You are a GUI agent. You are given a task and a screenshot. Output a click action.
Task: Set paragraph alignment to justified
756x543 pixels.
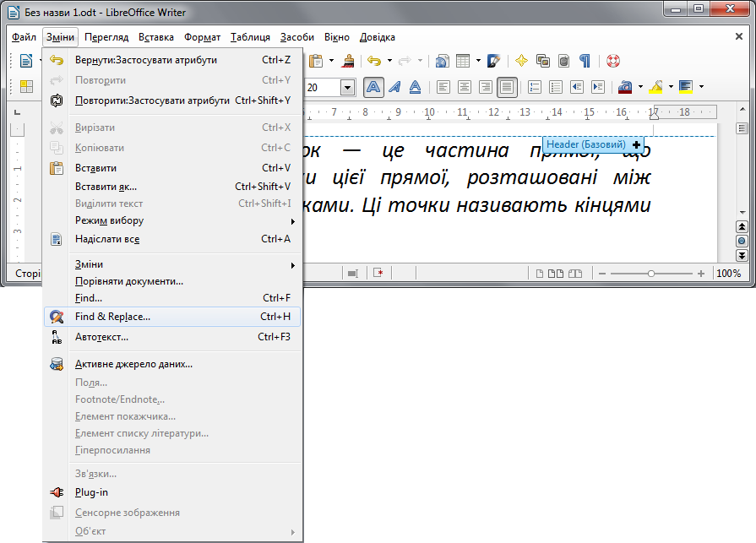point(507,87)
